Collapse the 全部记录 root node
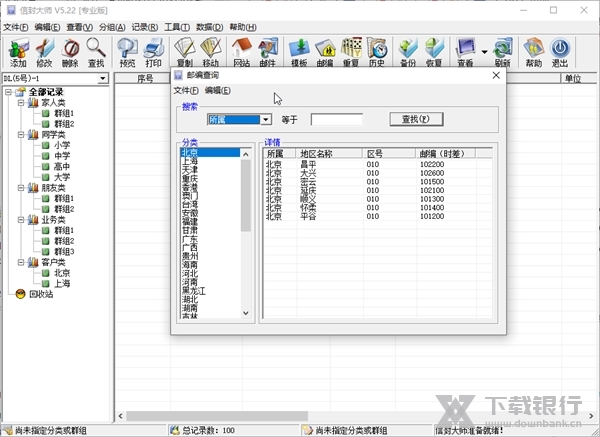This screenshot has width=600, height=437. point(9,92)
